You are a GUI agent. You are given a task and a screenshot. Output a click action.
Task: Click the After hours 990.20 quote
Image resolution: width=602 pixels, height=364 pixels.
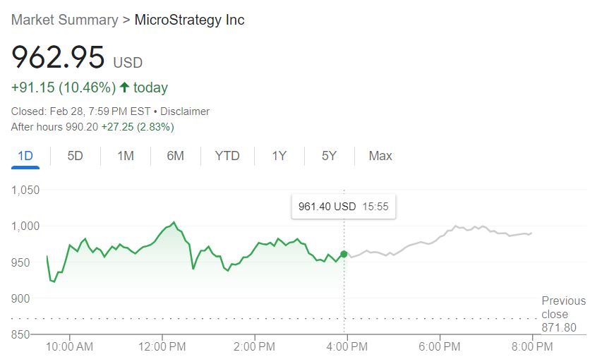coord(92,127)
